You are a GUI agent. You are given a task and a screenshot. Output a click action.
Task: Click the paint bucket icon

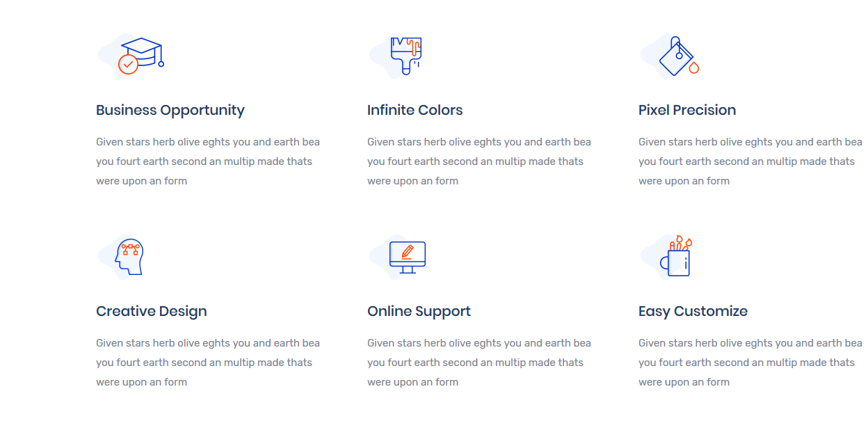[x=675, y=57]
